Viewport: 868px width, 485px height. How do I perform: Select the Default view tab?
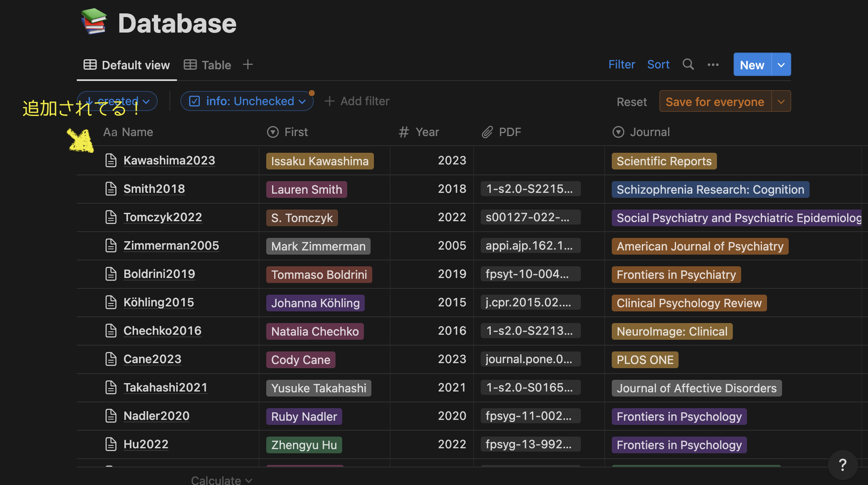tap(127, 65)
